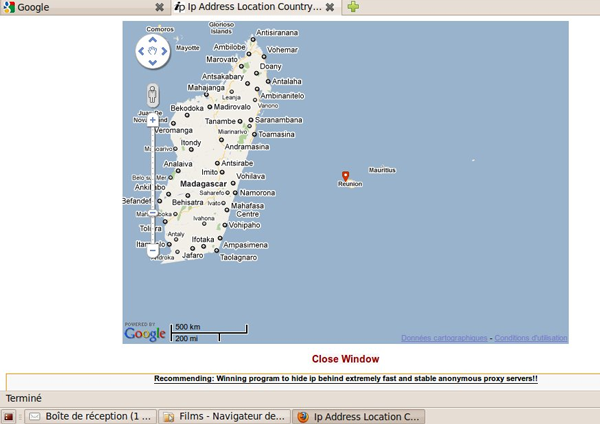This screenshot has width=600, height=424.
Task: Click the Namorona city label
Action: pos(258,193)
